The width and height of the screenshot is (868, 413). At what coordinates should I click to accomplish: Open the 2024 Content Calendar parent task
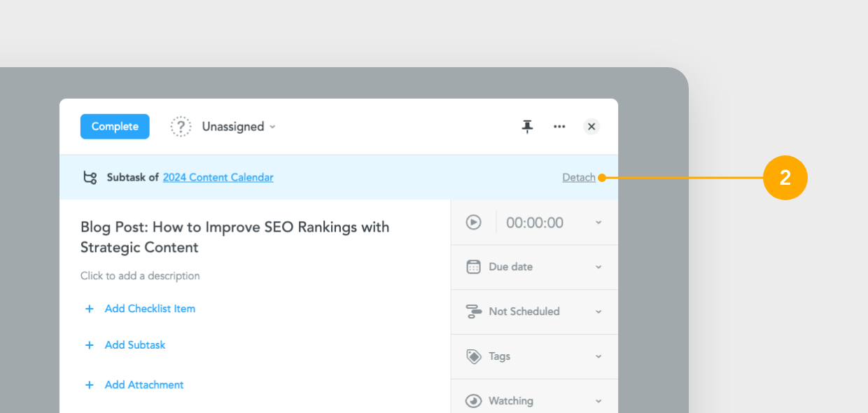point(218,177)
